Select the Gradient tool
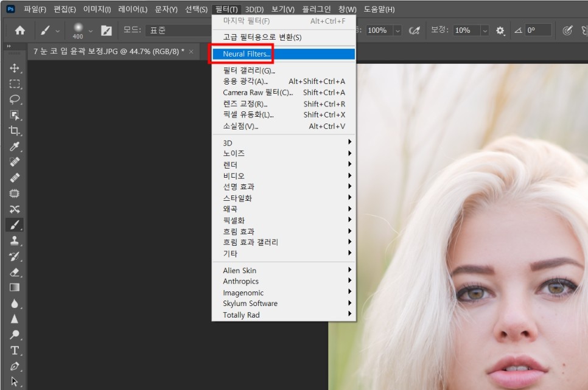 click(15, 288)
